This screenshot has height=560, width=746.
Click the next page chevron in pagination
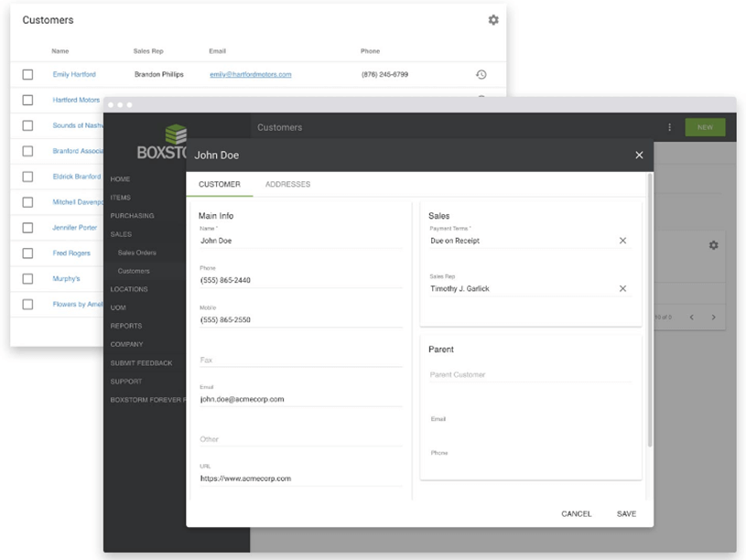[712, 317]
